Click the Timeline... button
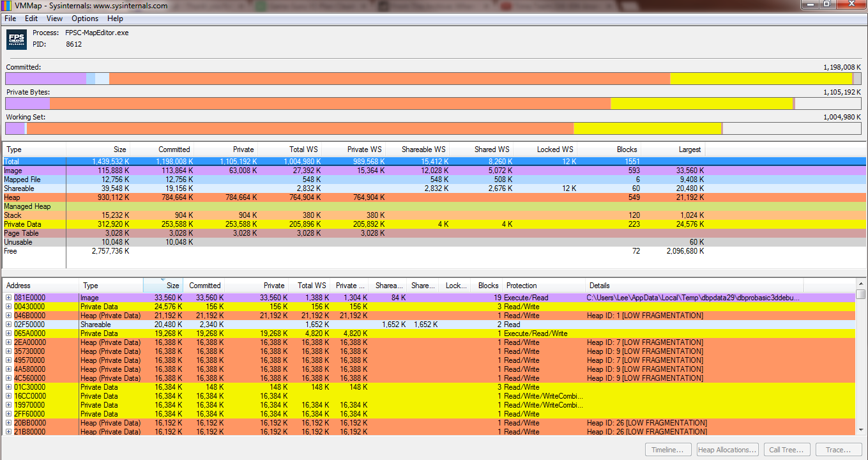The image size is (868, 460). (669, 450)
